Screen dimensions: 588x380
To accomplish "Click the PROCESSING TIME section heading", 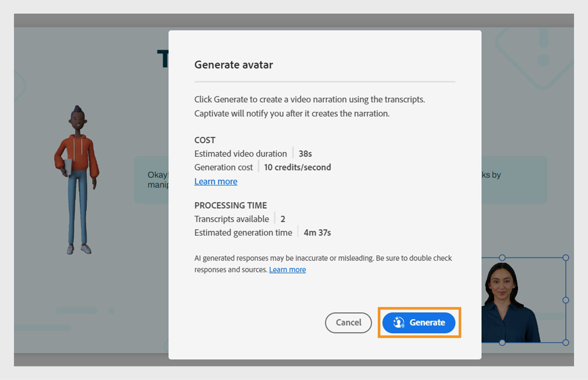I will [231, 206].
